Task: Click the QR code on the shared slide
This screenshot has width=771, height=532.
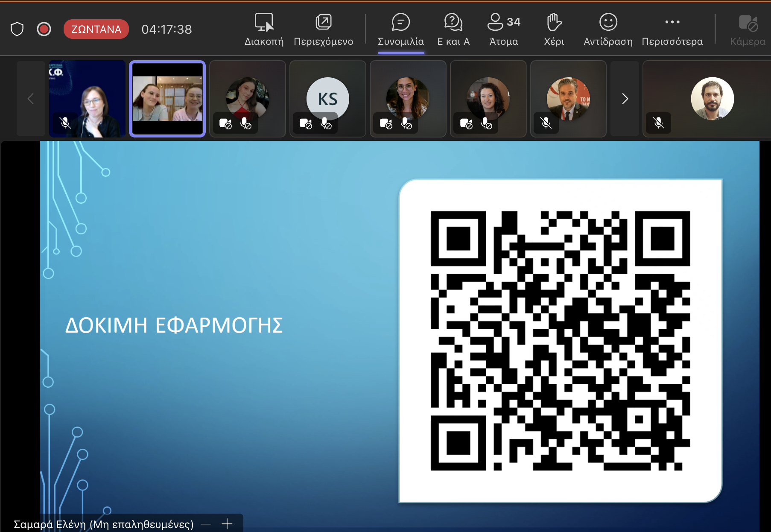Action: click(x=560, y=341)
